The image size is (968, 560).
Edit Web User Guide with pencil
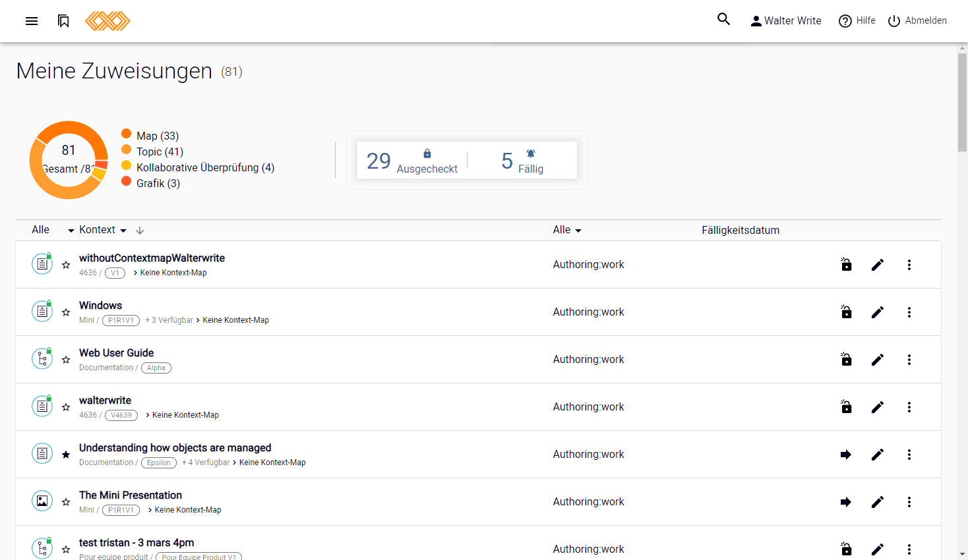(878, 360)
